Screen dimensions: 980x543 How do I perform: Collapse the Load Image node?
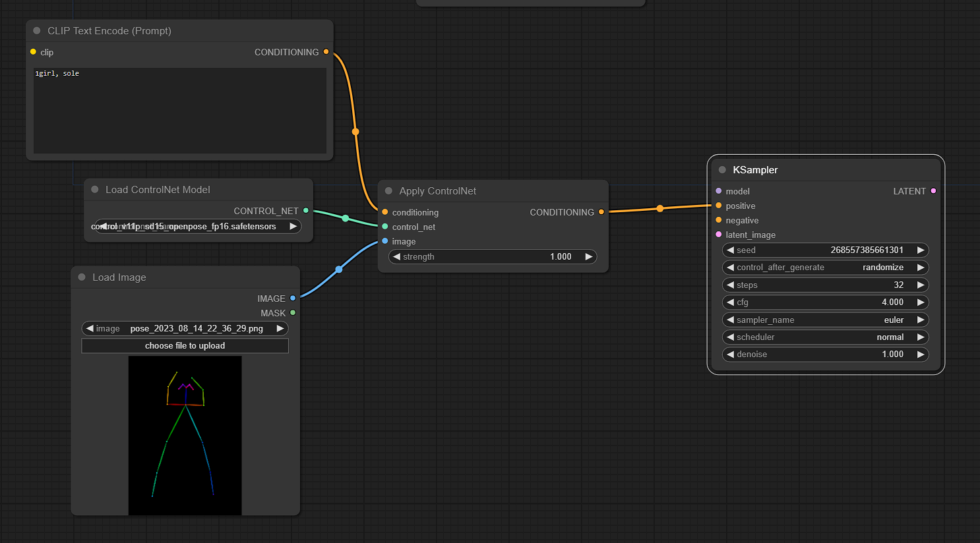(80, 277)
